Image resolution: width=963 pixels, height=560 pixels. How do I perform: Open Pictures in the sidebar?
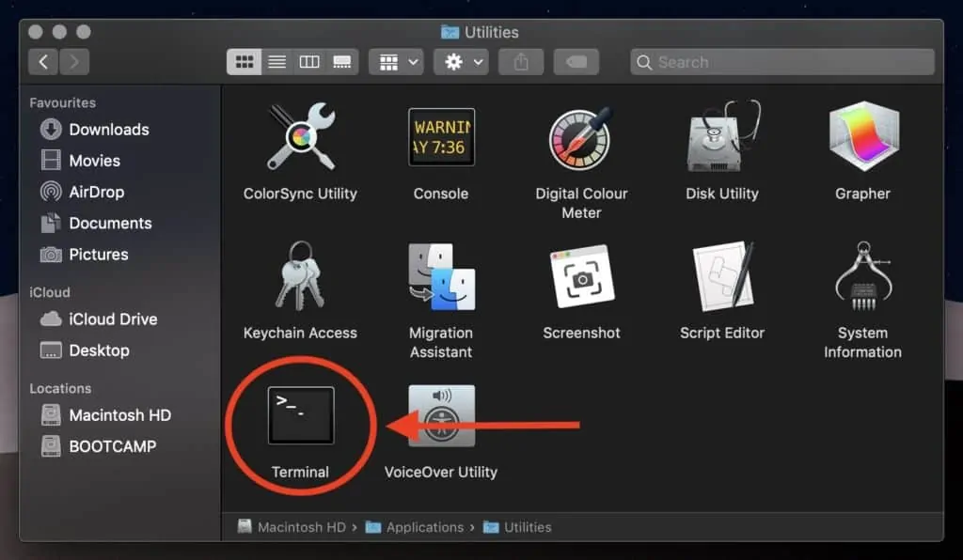[x=85, y=255]
